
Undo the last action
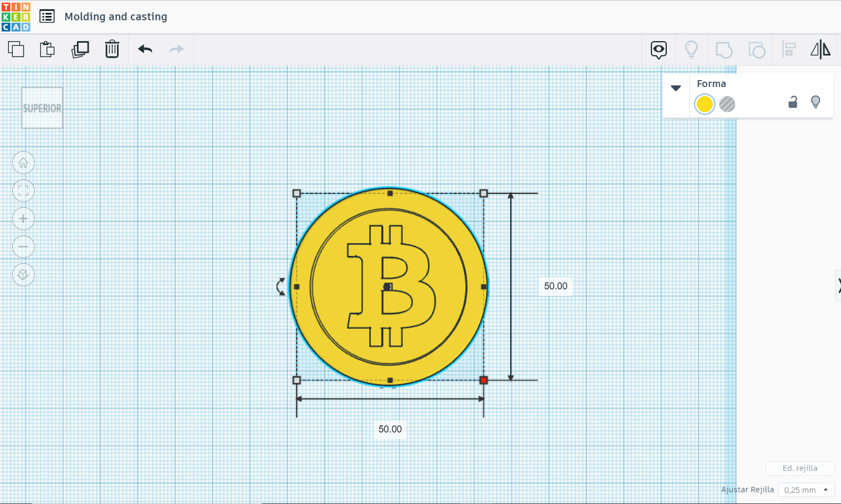click(145, 49)
